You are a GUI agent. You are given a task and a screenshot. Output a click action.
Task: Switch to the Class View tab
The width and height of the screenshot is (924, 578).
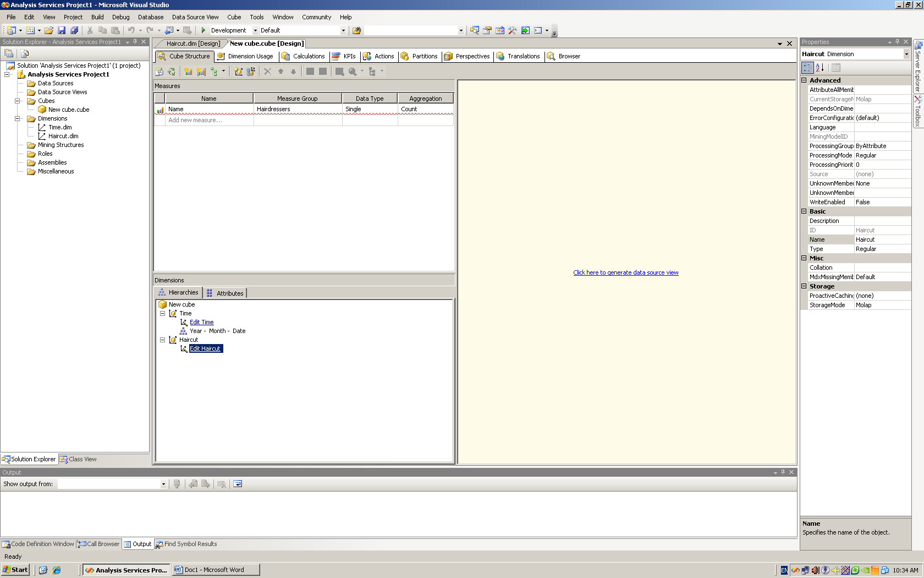(78, 459)
